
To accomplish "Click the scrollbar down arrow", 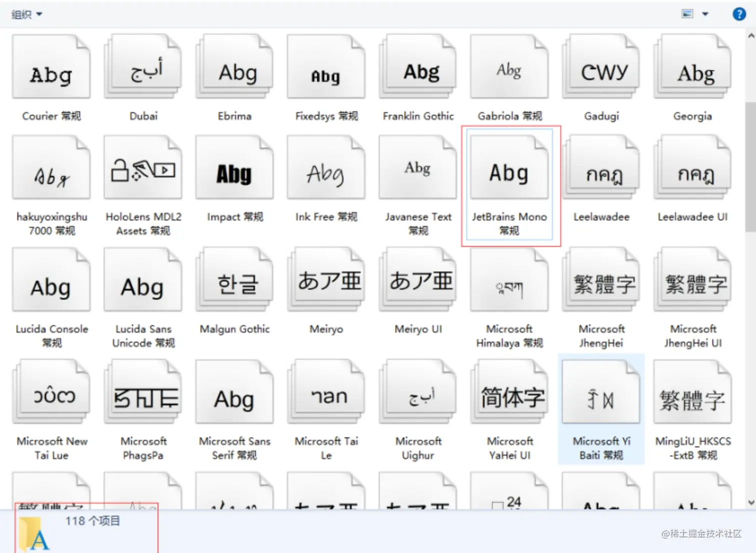I will coord(750,502).
